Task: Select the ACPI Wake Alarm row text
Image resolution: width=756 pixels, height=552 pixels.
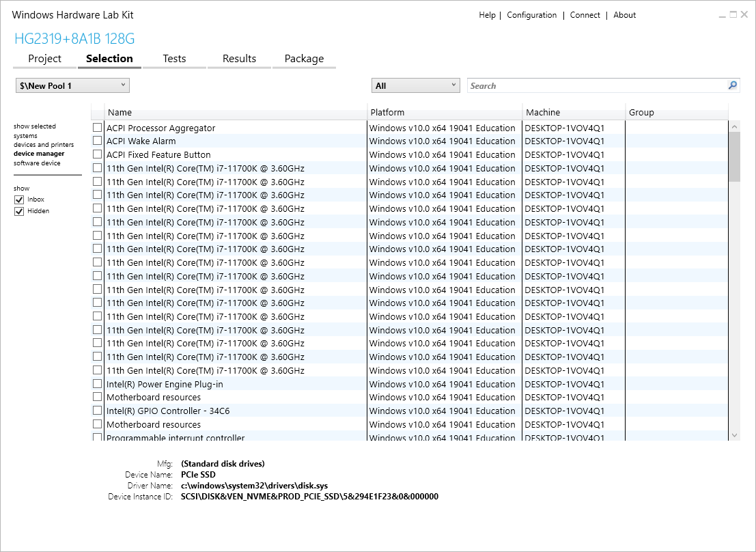Action: (x=141, y=141)
